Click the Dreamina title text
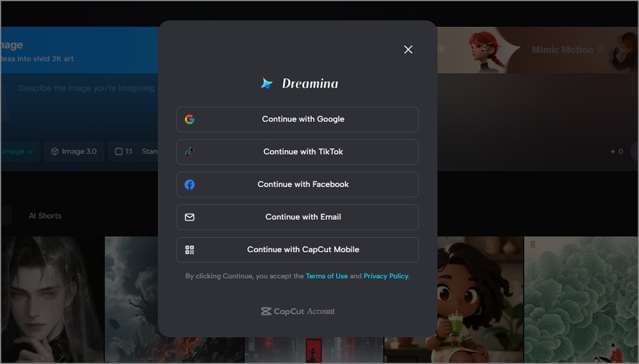This screenshot has width=639, height=364. pos(310,84)
